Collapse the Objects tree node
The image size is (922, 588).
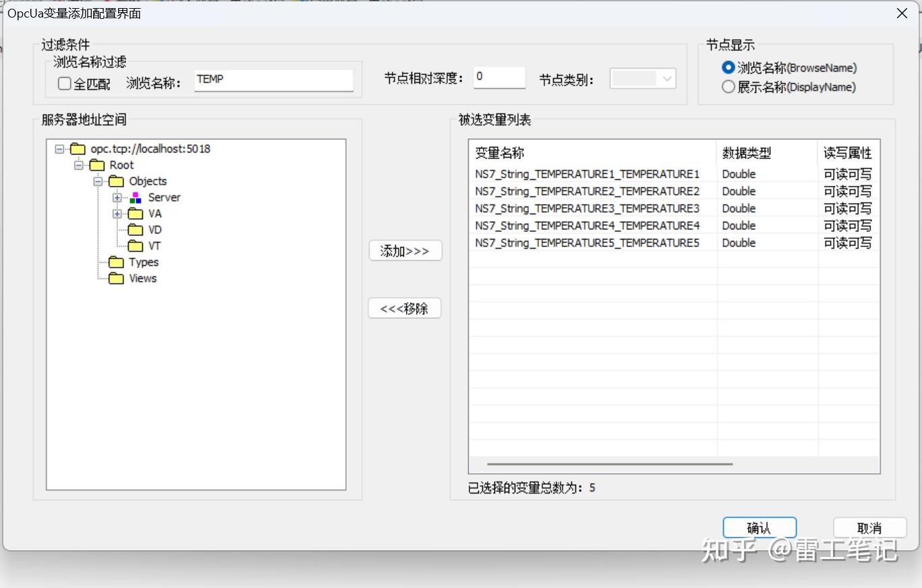tap(98, 181)
